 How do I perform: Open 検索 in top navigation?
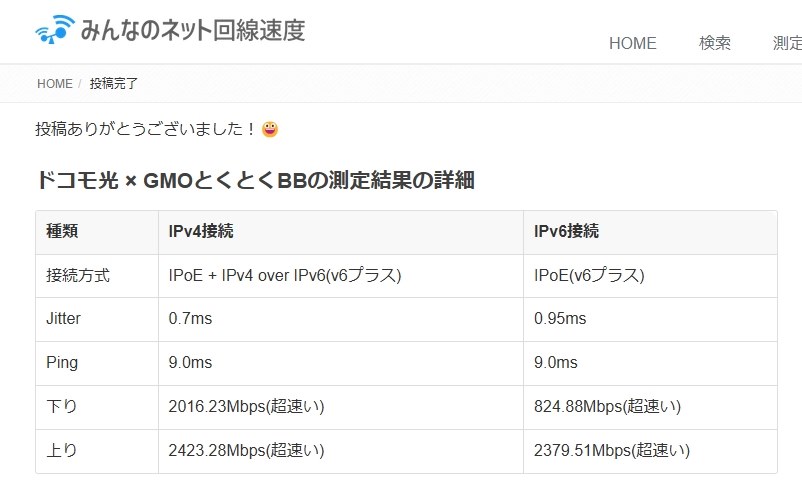click(715, 43)
